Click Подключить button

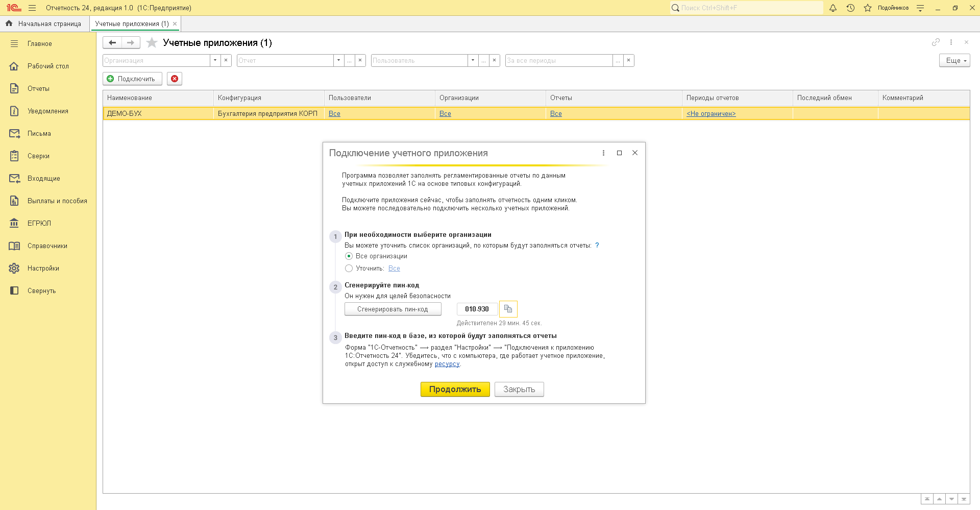(x=132, y=79)
